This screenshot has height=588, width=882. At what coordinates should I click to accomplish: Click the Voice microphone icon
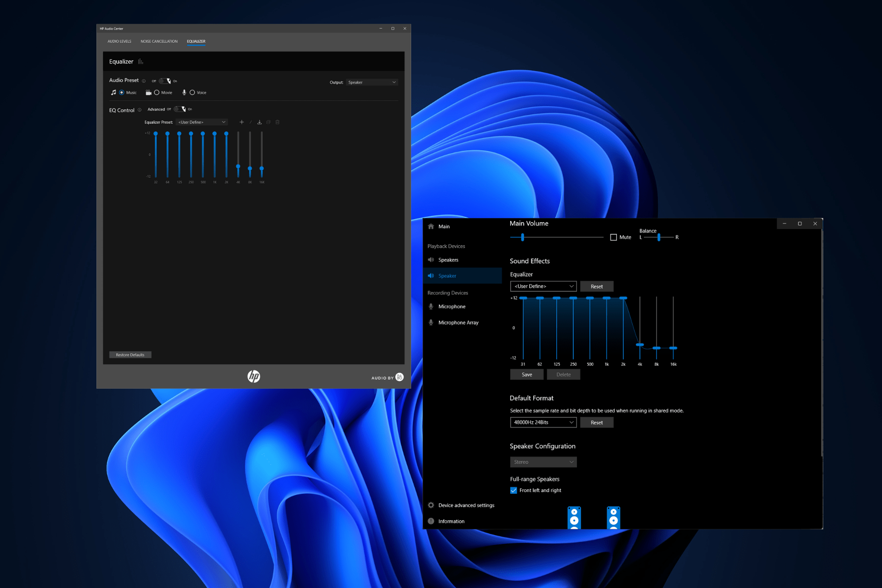pyautogui.click(x=184, y=92)
